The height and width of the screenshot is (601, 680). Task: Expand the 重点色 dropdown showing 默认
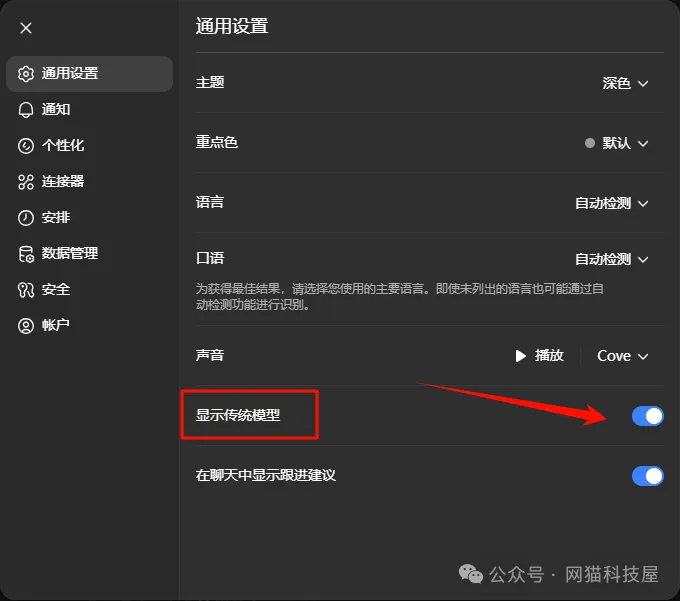point(616,143)
